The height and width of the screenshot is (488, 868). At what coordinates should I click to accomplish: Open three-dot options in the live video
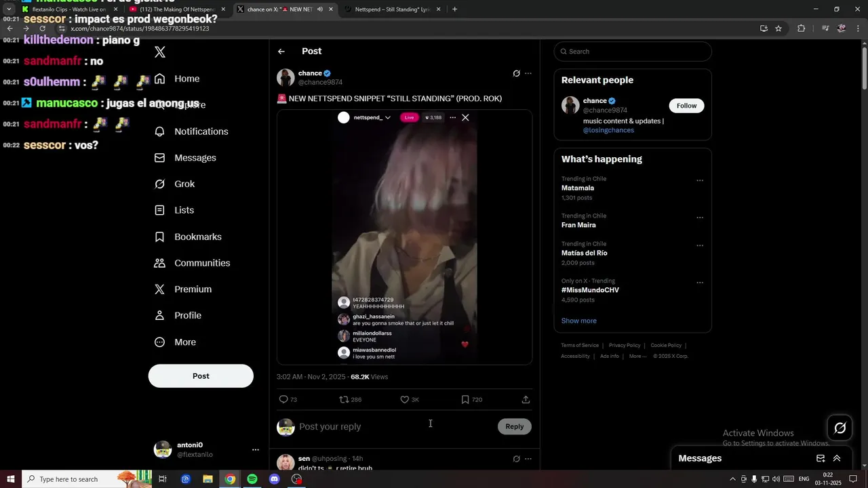pyautogui.click(x=452, y=117)
